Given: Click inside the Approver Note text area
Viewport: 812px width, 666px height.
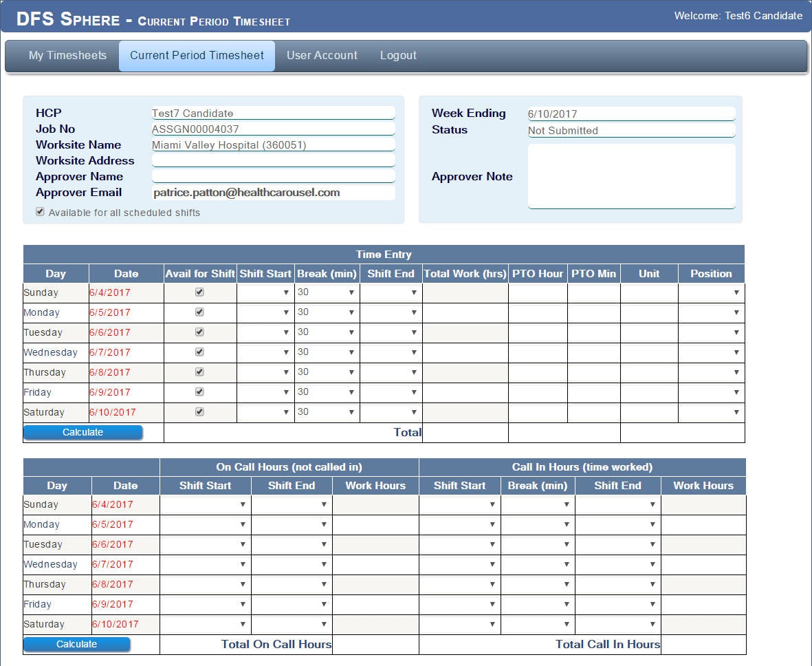Looking at the screenshot, I should (631, 175).
